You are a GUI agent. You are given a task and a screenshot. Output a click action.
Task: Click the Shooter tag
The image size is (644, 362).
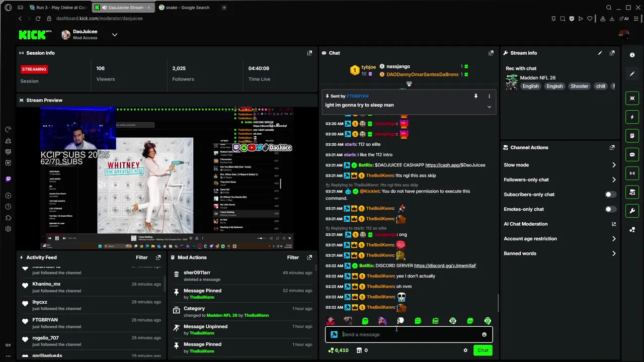(x=579, y=86)
